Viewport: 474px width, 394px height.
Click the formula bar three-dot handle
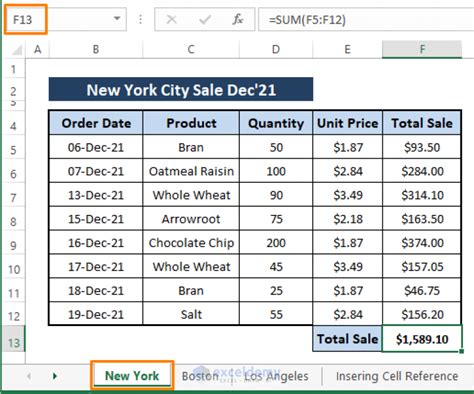click(x=140, y=20)
